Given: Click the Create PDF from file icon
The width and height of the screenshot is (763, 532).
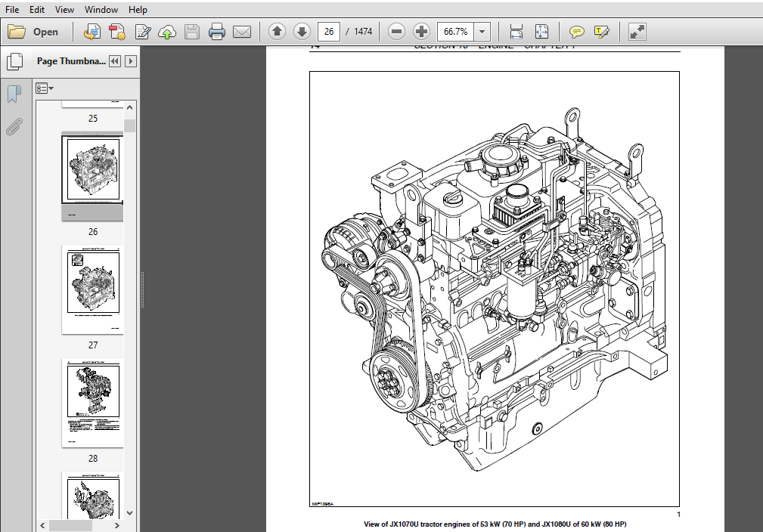Looking at the screenshot, I should (91, 32).
